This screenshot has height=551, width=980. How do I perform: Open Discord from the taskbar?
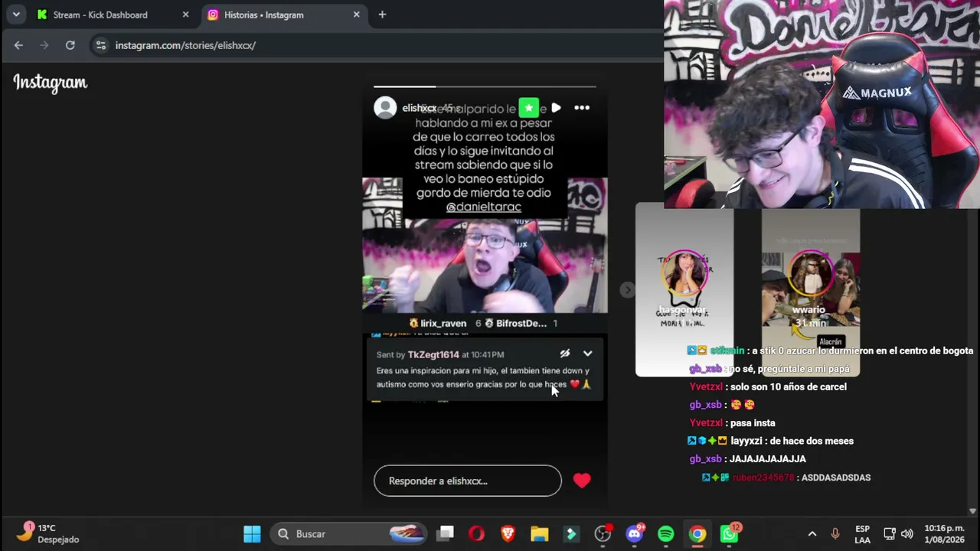pyautogui.click(x=635, y=533)
